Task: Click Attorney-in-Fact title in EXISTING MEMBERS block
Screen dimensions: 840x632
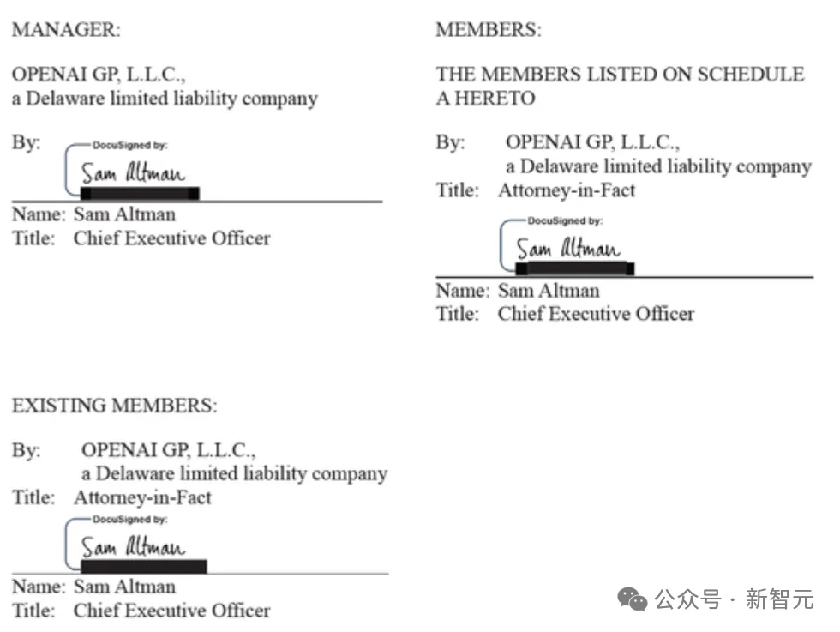Action: 142,497
